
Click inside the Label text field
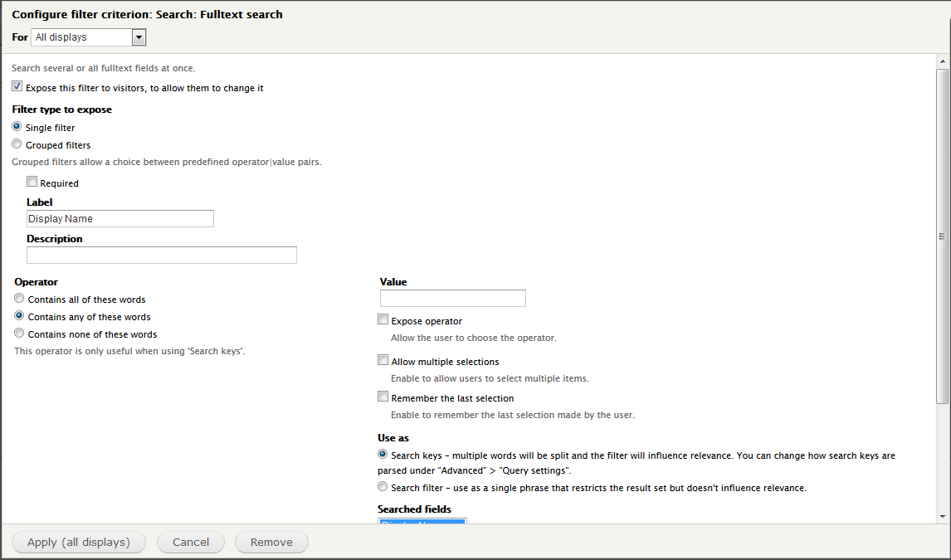(119, 218)
